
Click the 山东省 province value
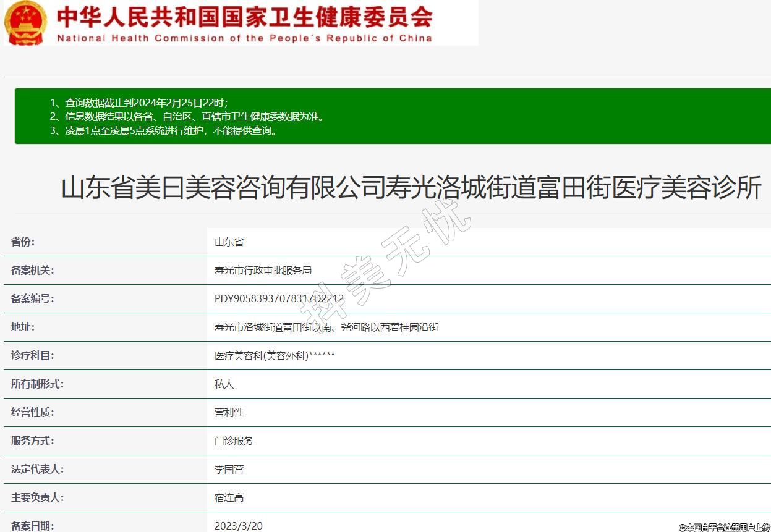click(x=229, y=242)
